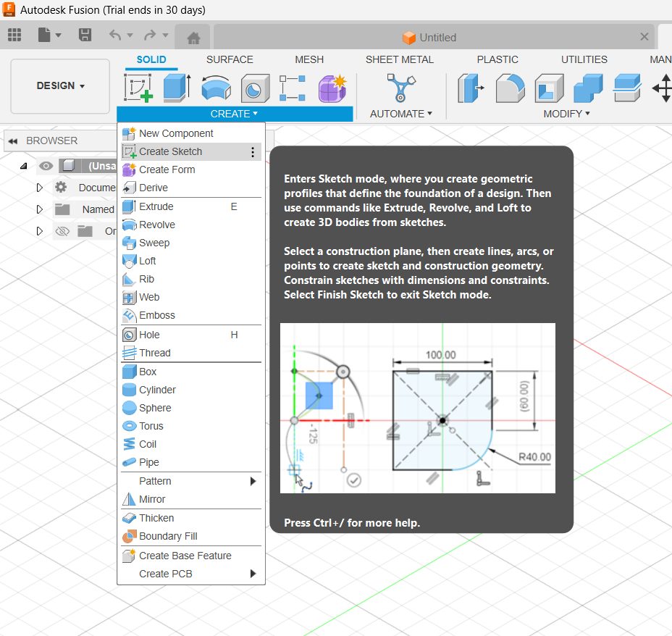Viewport: 672px width, 636px height.
Task: Open the undo history dropdown arrow
Action: tap(130, 35)
